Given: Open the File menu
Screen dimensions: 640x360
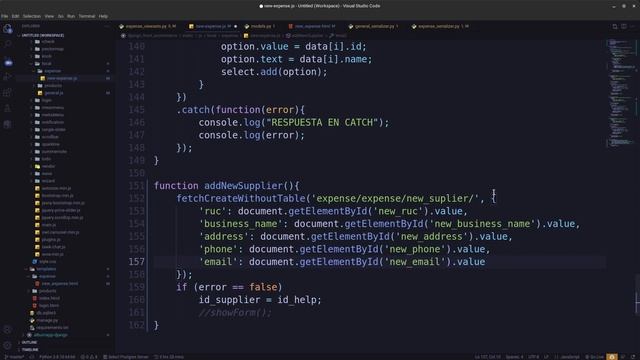Looking at the screenshot, I should [4, 16].
